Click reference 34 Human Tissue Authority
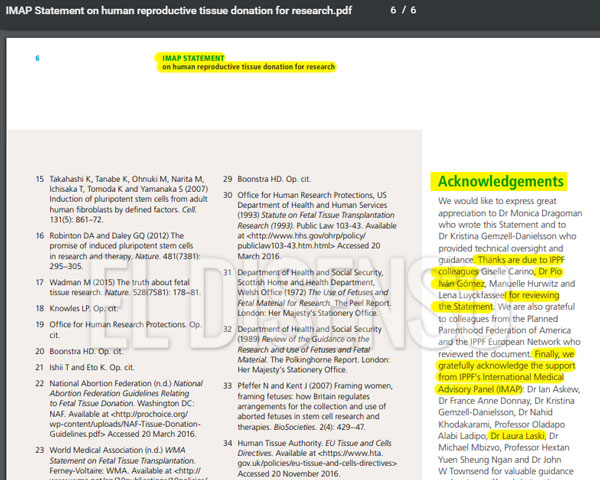600x480 pixels. click(310, 458)
